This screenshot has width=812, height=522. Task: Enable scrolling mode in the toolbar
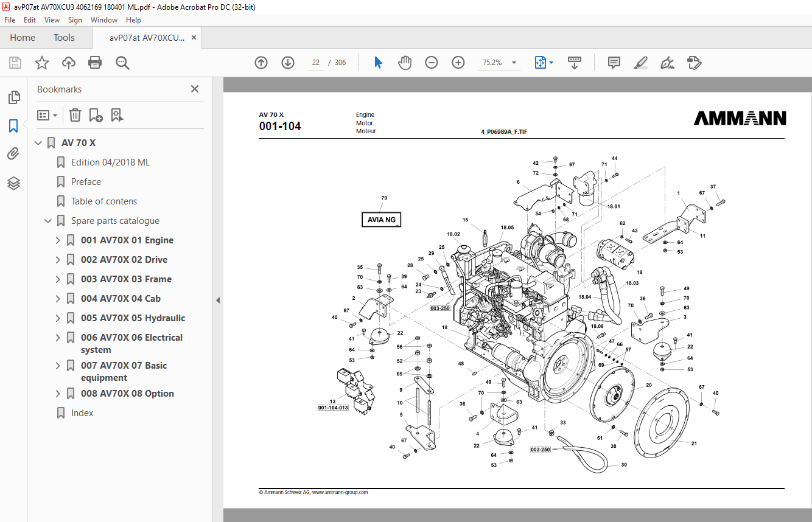click(575, 63)
